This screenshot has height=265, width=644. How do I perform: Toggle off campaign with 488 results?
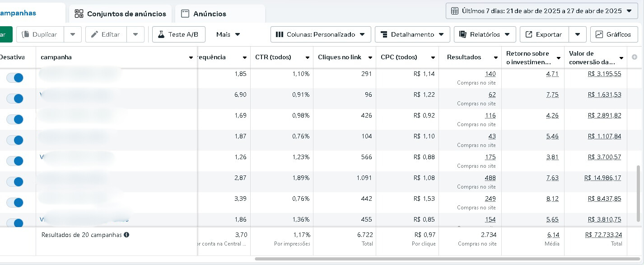[x=15, y=182]
